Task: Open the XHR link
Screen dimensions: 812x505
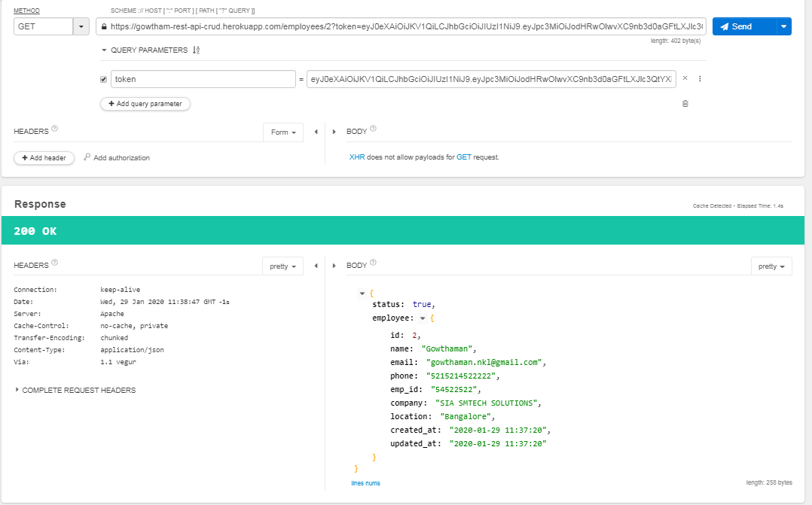Action: [x=357, y=157]
